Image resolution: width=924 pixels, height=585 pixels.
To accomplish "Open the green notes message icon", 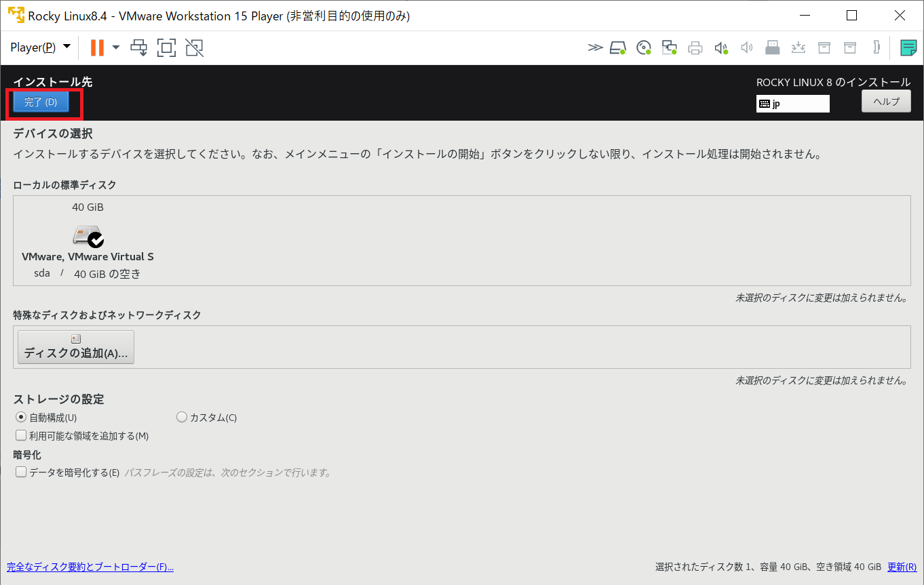I will 908,47.
